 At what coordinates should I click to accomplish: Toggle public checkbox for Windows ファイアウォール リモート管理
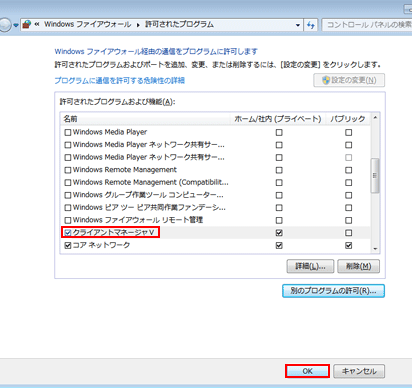click(x=348, y=220)
